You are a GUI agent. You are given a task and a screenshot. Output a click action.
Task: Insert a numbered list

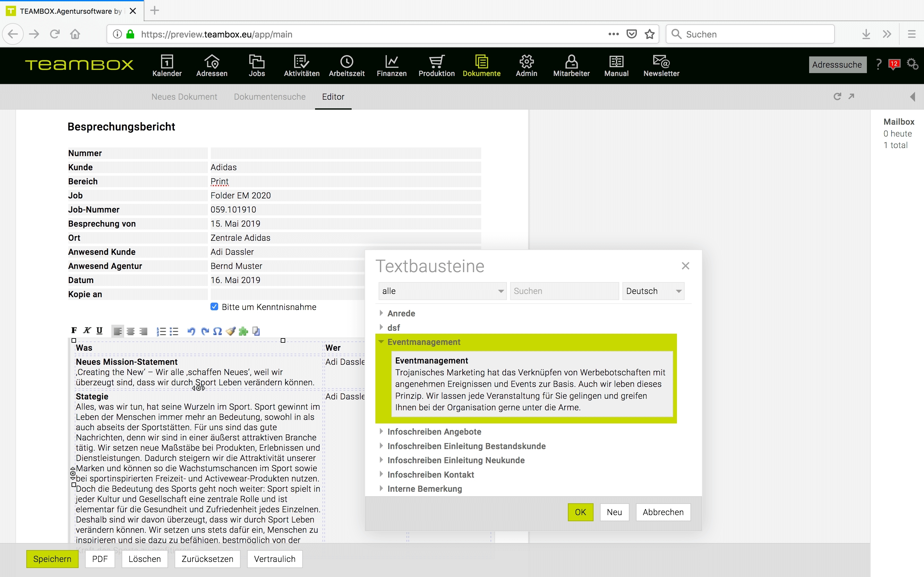[x=161, y=331]
